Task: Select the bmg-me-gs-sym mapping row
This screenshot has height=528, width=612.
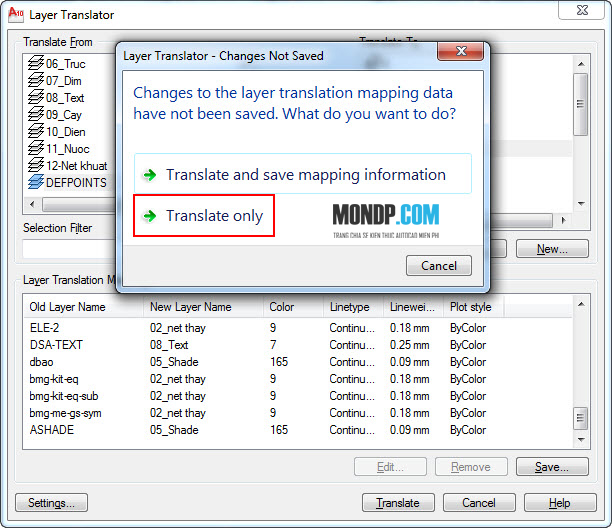Action: click(x=297, y=413)
